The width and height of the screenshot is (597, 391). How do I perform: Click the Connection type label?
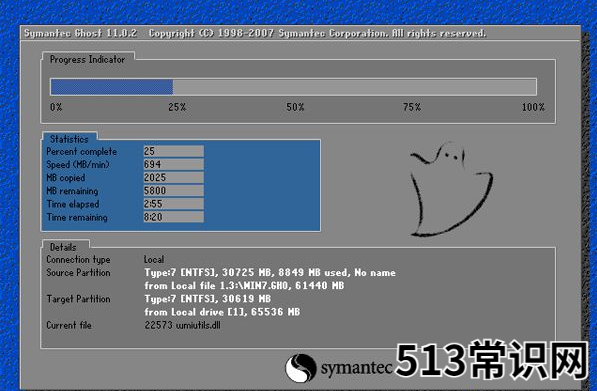point(78,260)
